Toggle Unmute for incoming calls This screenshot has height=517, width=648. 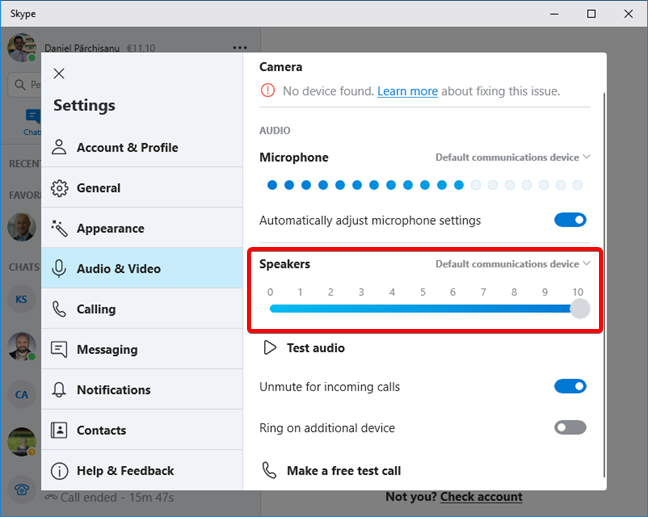[x=570, y=386]
